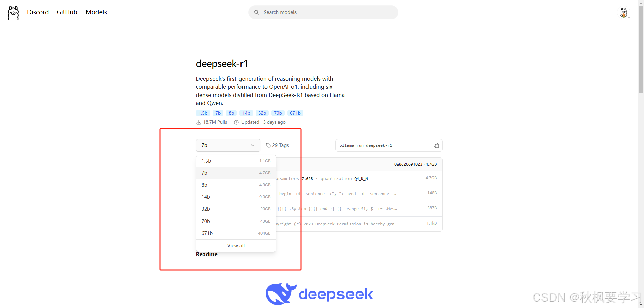Open the 29 Tags link
This screenshot has height=308, width=644.
(277, 145)
